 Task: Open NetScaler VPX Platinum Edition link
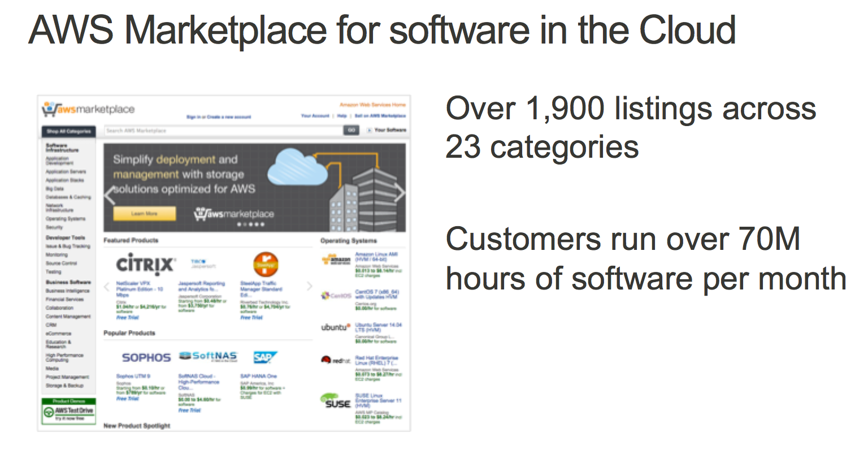coord(140,288)
